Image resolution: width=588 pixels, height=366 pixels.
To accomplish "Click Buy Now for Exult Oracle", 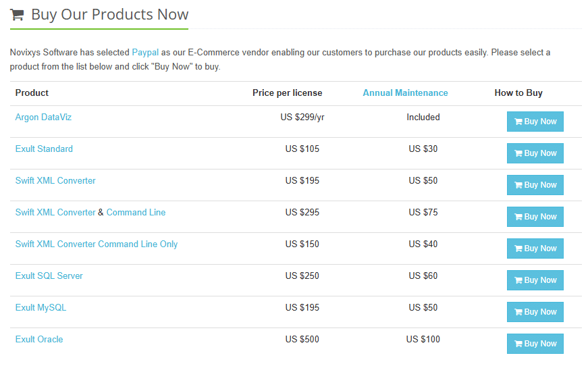I will click(x=535, y=344).
